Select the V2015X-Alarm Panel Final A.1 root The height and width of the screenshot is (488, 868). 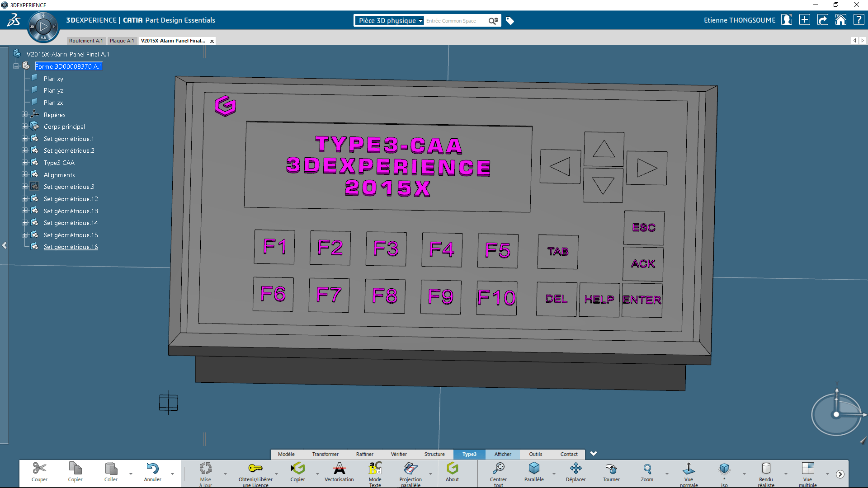coord(68,54)
